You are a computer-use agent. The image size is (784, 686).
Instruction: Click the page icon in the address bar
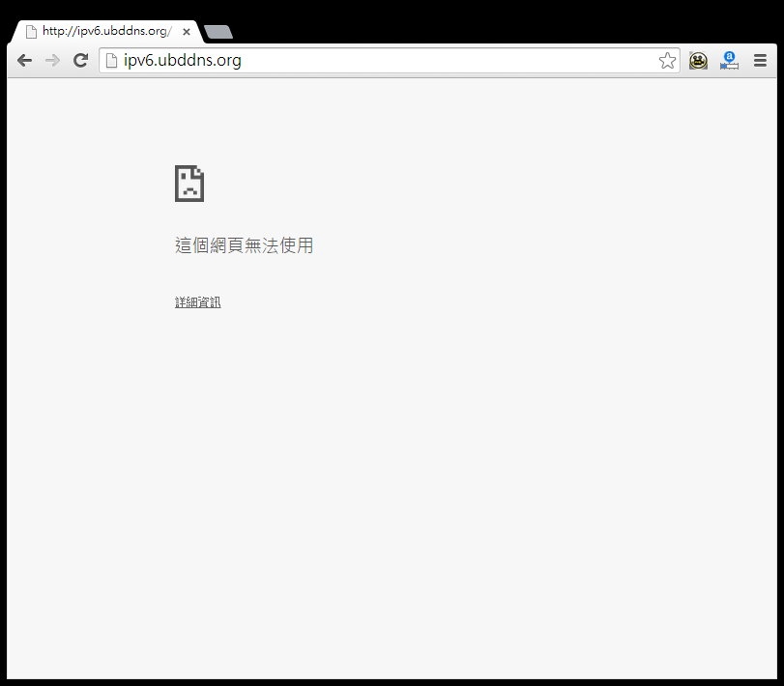point(111,61)
